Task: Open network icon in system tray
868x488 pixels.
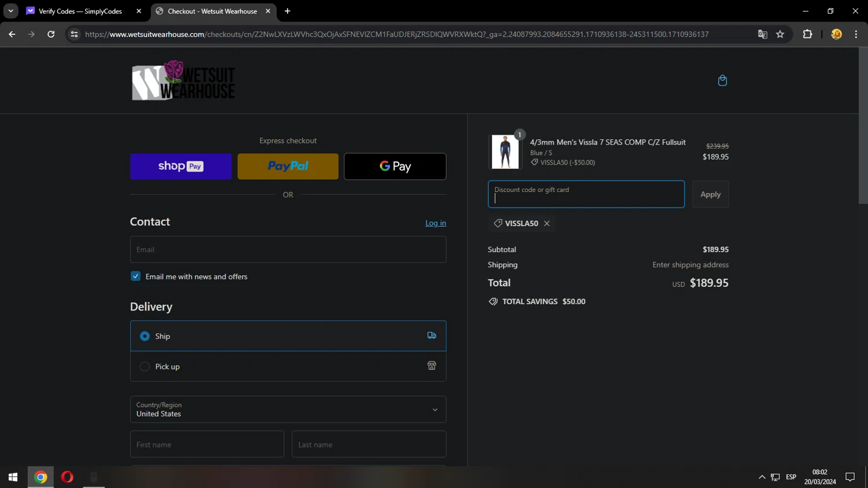Action: [x=775, y=477]
